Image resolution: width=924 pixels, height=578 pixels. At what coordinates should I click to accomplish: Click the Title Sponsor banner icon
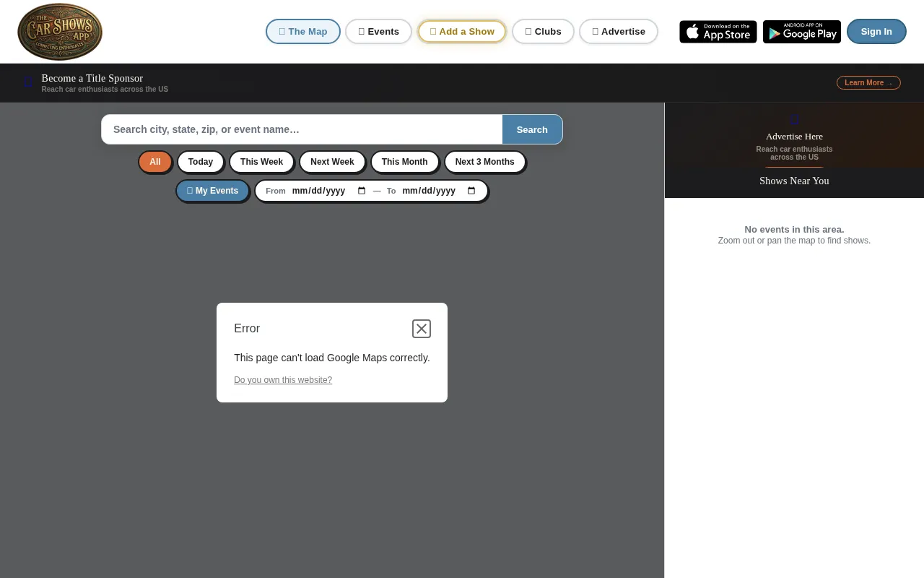[28, 82]
